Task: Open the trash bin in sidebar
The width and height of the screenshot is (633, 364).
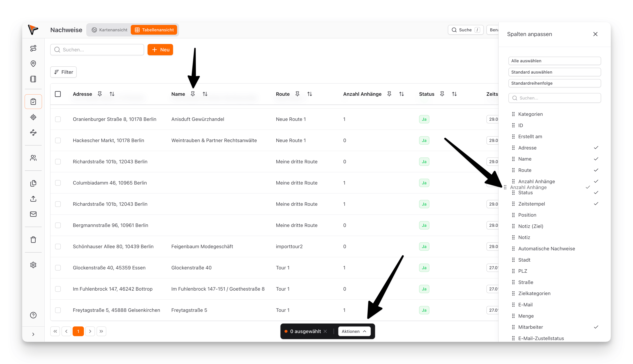Action: pyautogui.click(x=33, y=239)
